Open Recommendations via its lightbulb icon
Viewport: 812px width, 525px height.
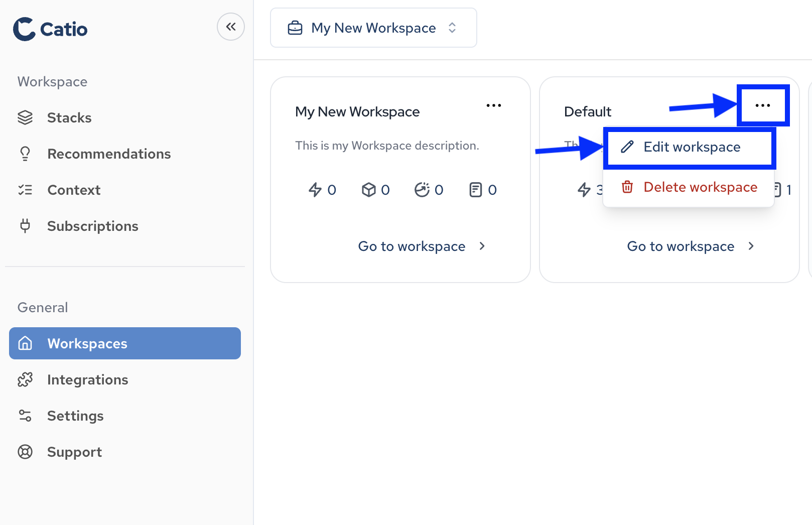(x=25, y=154)
